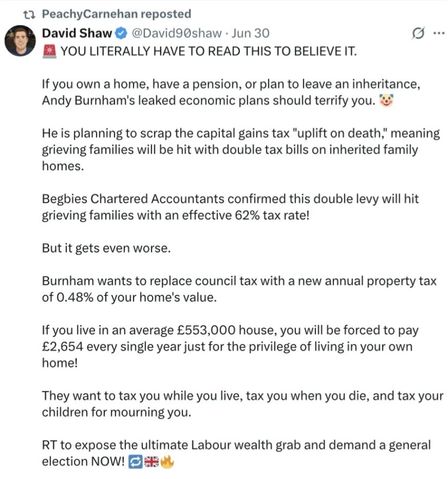Click the Begbies Chartered Accountants paragraph
Image resolution: width=448 pixels, height=479 pixels.
[230, 207]
